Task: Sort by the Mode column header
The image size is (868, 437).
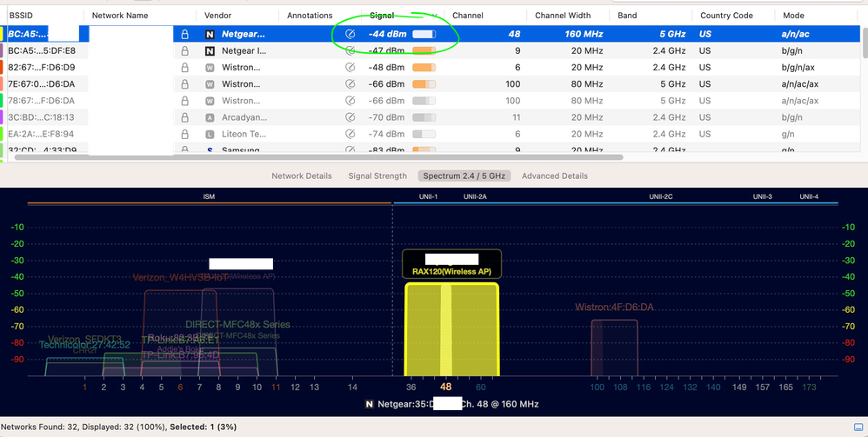Action: (793, 16)
